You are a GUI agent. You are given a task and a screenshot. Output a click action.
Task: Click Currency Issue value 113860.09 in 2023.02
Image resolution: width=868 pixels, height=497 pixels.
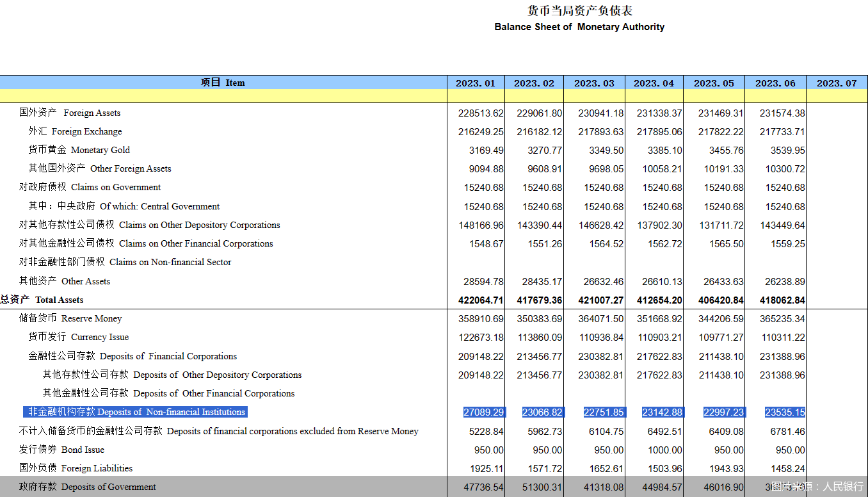[542, 337]
